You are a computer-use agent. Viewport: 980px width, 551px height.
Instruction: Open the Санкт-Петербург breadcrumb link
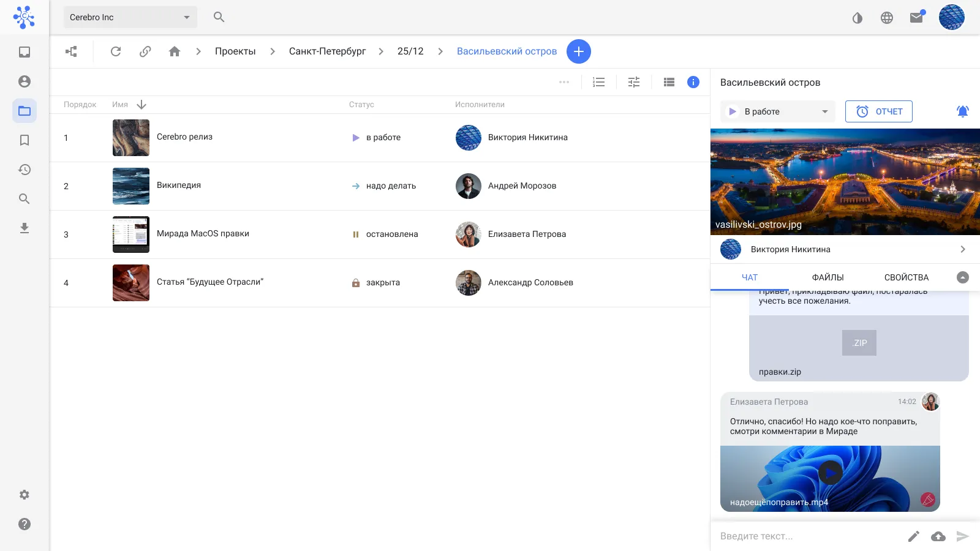coord(327,51)
